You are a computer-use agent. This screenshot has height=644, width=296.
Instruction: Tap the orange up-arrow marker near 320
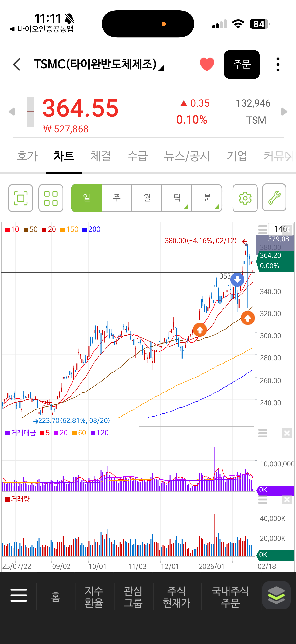coord(248,318)
